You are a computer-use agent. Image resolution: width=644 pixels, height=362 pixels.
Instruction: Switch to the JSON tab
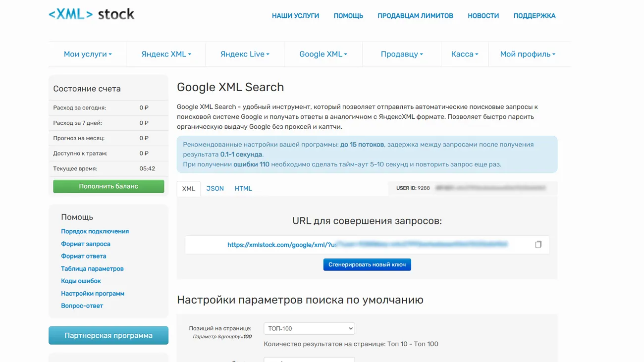point(215,189)
